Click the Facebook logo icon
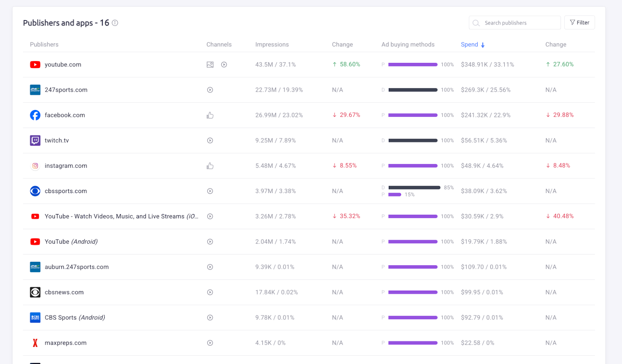Viewport: 622px width, 364px height. pyautogui.click(x=35, y=115)
